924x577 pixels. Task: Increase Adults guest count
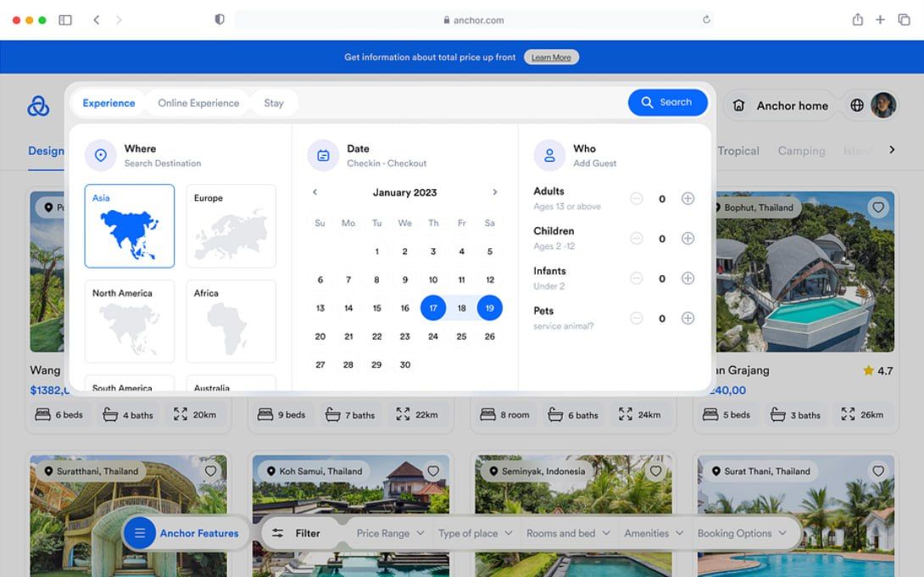(687, 198)
